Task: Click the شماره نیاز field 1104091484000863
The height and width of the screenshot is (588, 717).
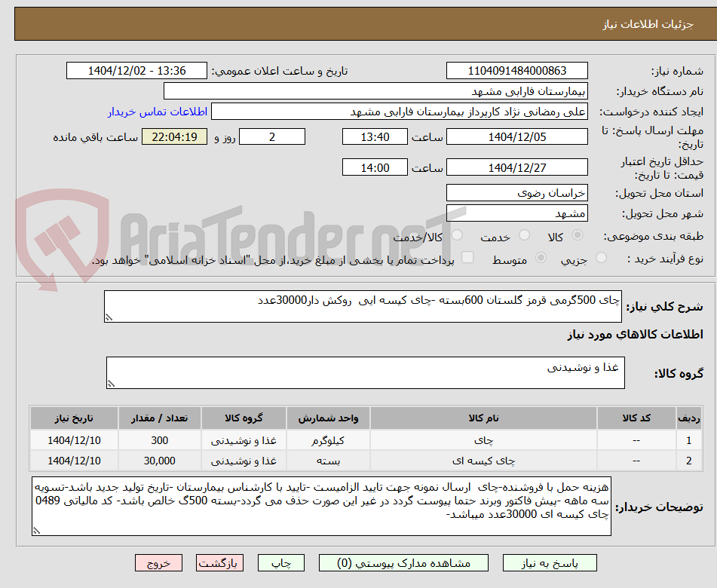Action: point(516,71)
